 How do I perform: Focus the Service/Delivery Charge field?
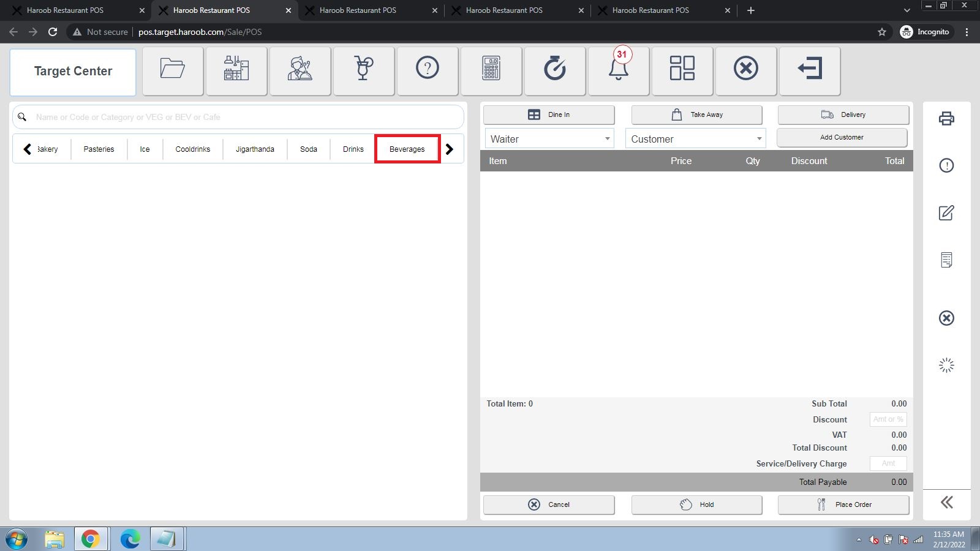point(888,463)
